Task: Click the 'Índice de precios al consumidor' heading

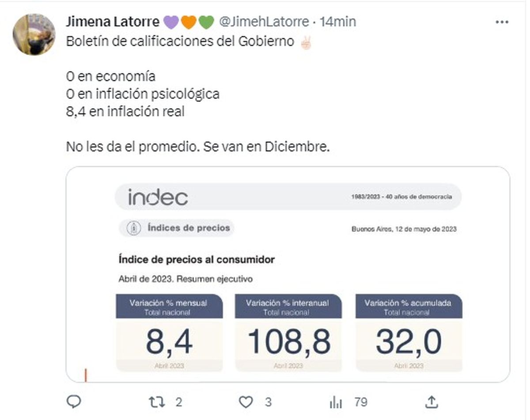Action: tap(197, 259)
